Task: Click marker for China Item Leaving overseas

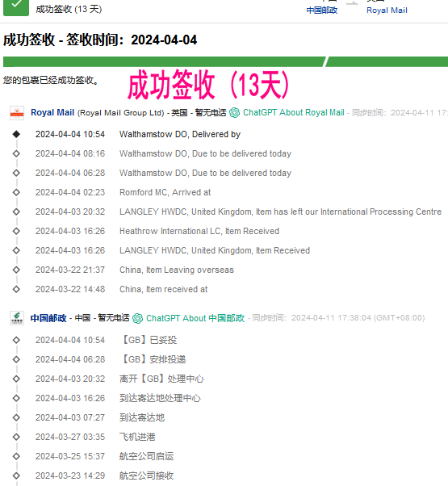Action: click(16, 270)
